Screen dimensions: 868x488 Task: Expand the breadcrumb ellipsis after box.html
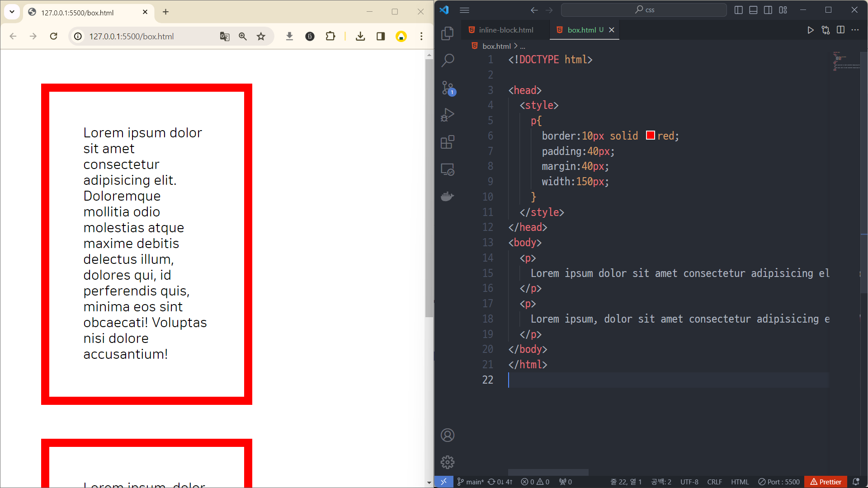click(523, 46)
